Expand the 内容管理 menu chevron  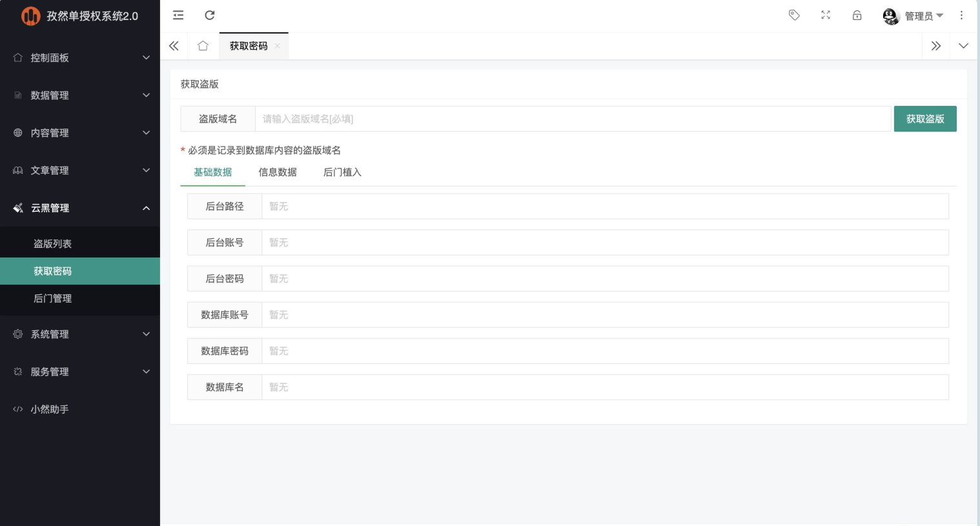tap(147, 133)
